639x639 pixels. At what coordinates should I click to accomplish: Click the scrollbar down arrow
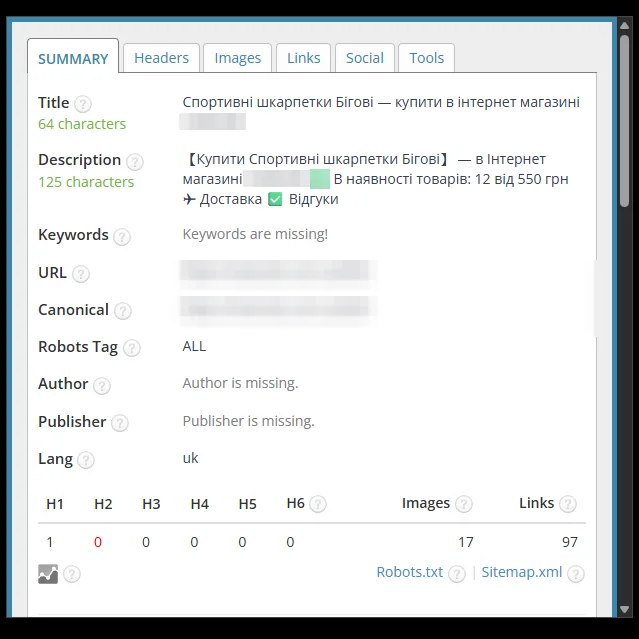click(624, 609)
